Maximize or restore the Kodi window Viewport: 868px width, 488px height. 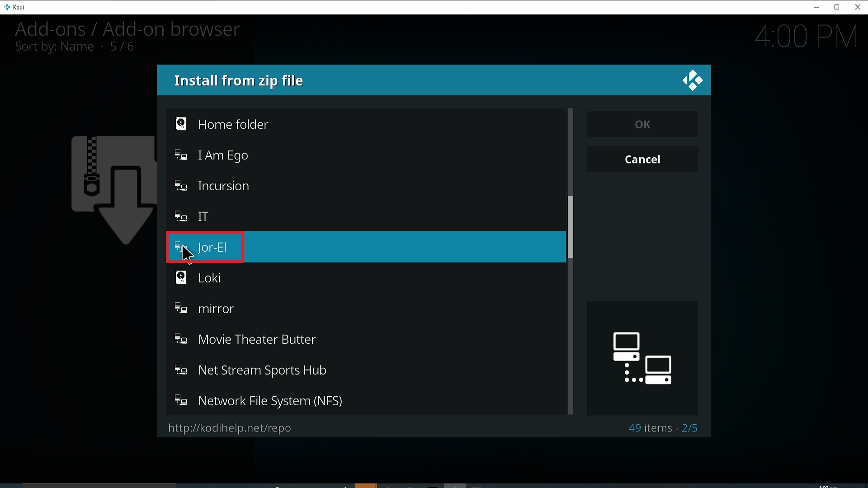coord(837,7)
